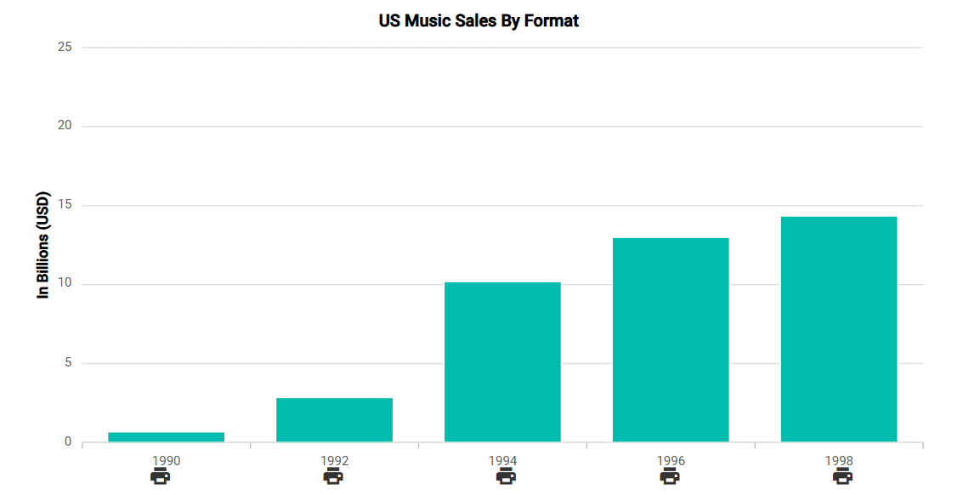Screen dimensions: 980x495
Task: Select the 1992 sales bar
Action: [334, 420]
